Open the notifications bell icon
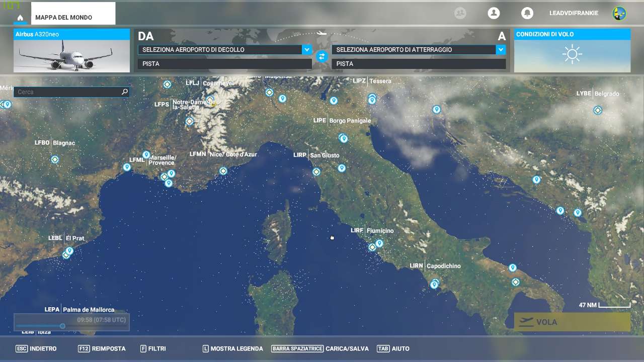The height and width of the screenshot is (362, 644). 527,13
